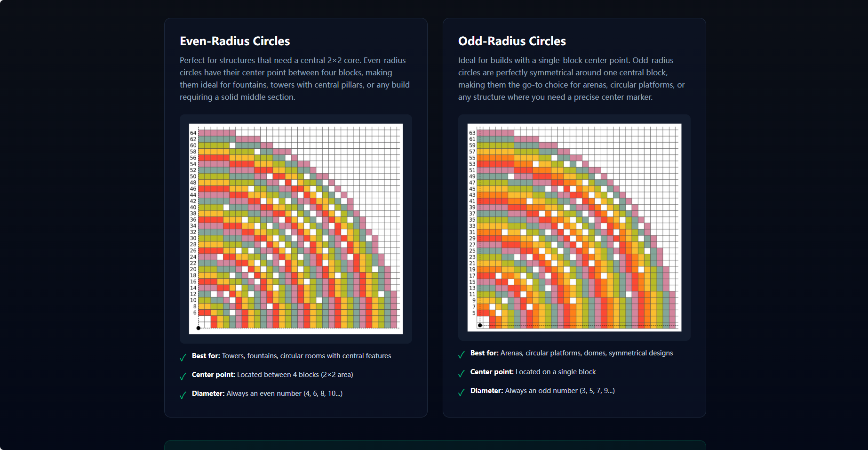Click the odd-radius circle chart image
The width and height of the screenshot is (868, 450).
coord(574,227)
